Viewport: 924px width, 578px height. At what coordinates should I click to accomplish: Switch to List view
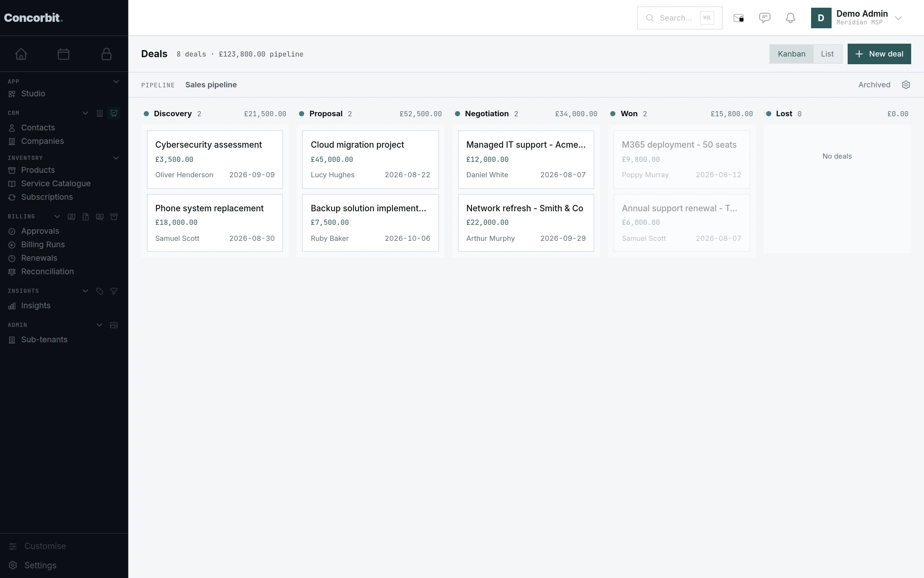point(827,54)
